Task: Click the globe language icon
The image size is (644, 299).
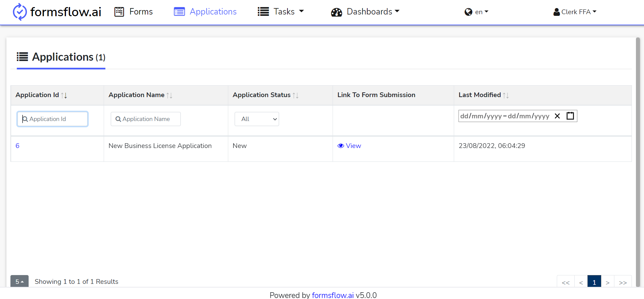Action: [x=468, y=12]
